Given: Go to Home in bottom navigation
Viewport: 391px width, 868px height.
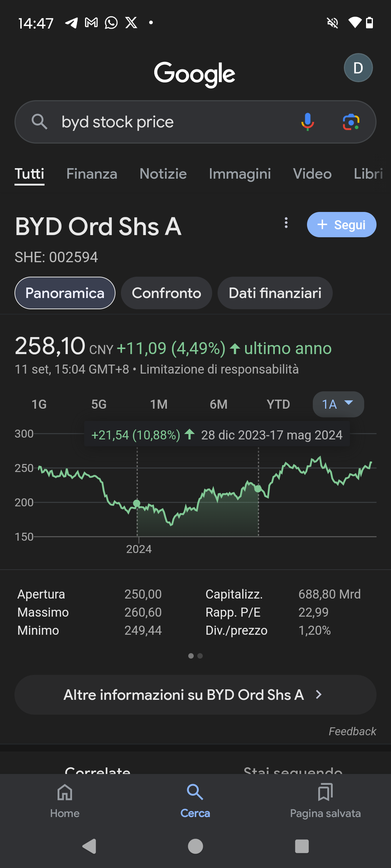Looking at the screenshot, I should (x=65, y=800).
